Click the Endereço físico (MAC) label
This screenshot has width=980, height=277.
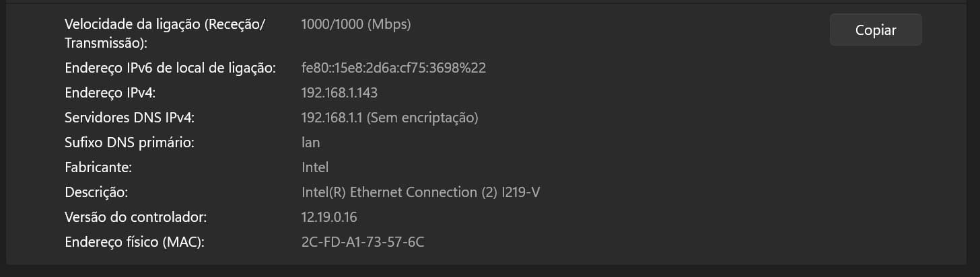(134, 242)
